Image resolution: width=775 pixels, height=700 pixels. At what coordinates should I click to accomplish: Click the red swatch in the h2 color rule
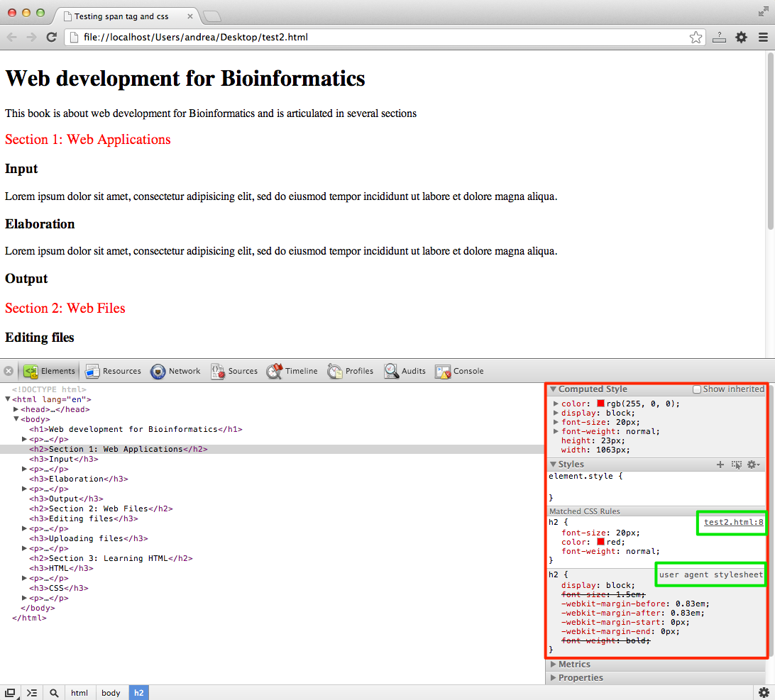click(600, 542)
